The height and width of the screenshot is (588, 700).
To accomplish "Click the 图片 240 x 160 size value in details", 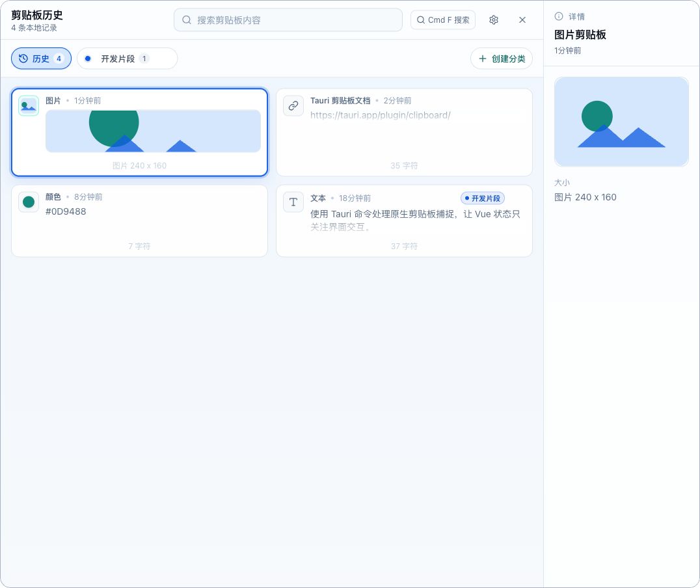I will coord(586,197).
